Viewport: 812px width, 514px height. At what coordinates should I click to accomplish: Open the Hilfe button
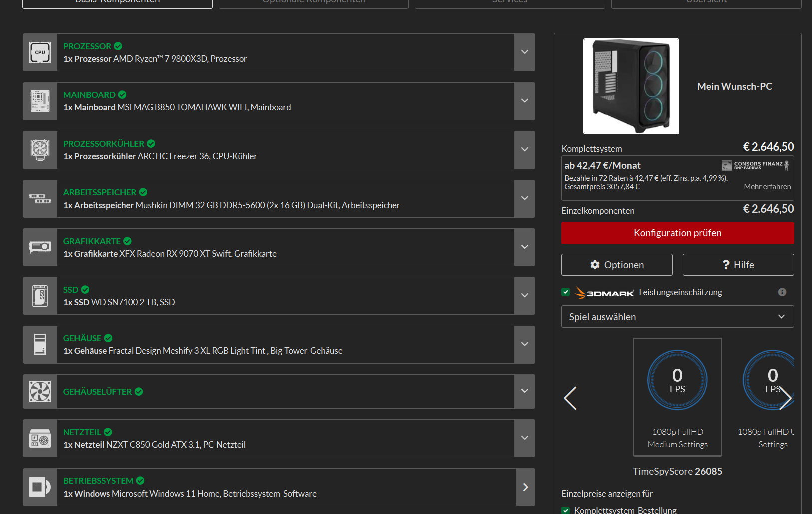(738, 265)
